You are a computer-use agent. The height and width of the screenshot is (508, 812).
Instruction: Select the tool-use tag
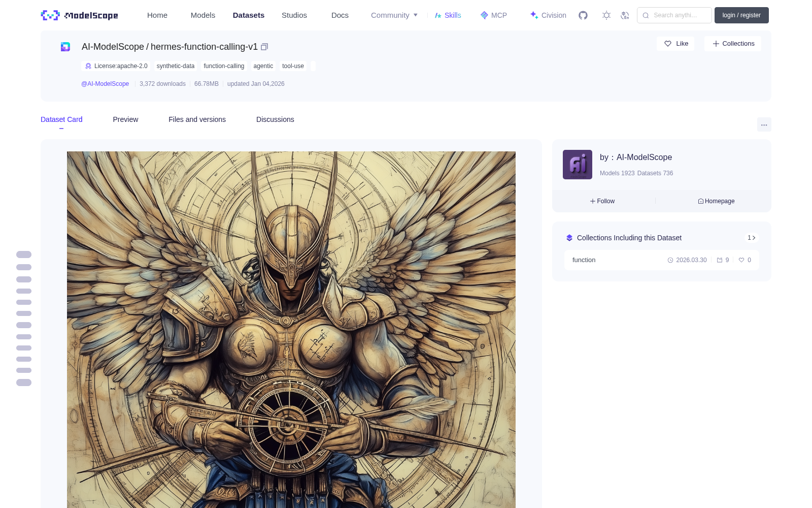tap(293, 66)
